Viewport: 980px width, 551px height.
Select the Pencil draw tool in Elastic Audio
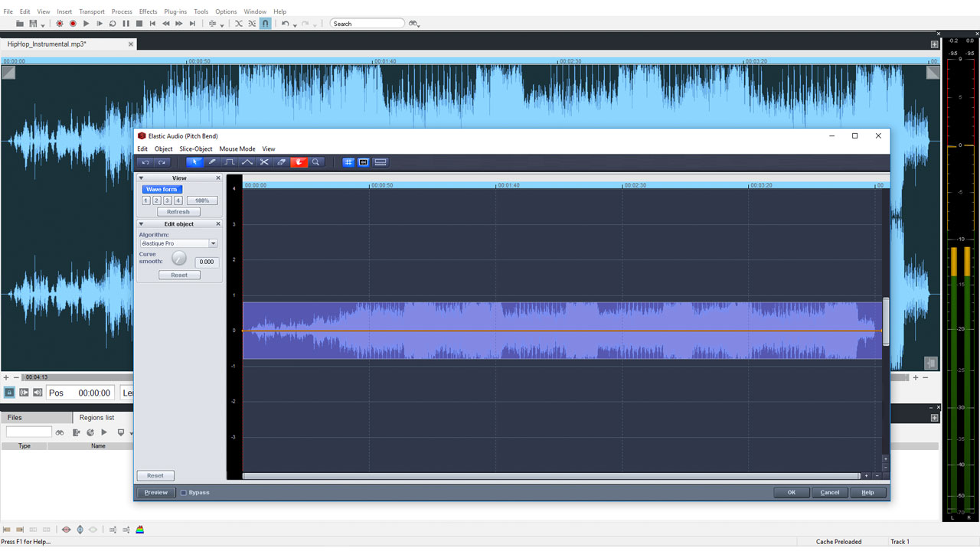click(x=212, y=161)
